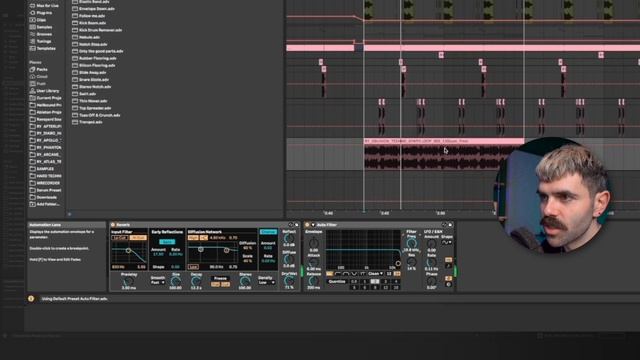This screenshot has height=360, width=640.
Task: Select the 'Stereo Notch.adv' preset
Action: tap(91, 87)
